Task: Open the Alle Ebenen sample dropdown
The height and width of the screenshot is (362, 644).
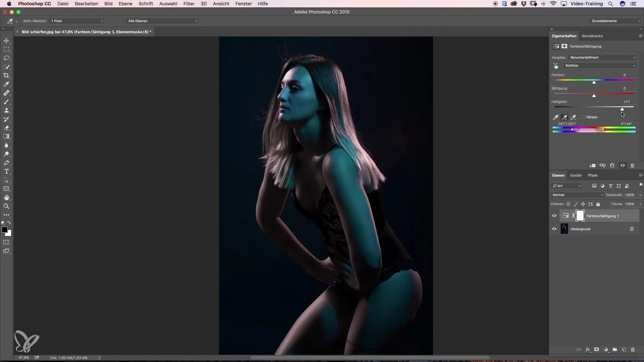Action: [162, 21]
